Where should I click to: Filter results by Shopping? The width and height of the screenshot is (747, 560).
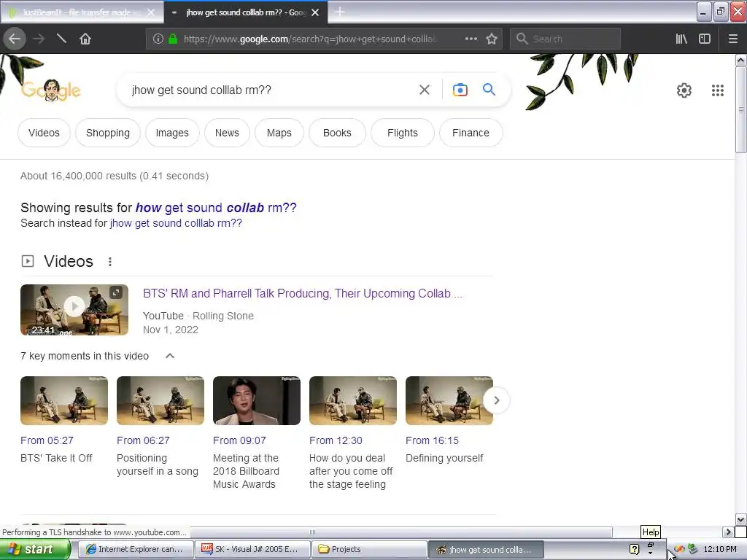[108, 133]
